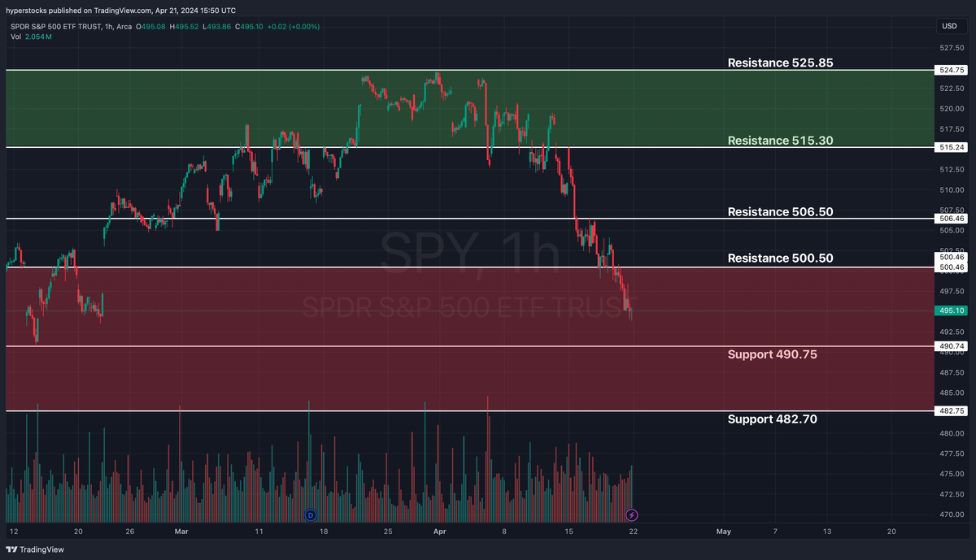The width and height of the screenshot is (976, 560).
Task: Open the TradingView logo link
Action: coord(35,549)
